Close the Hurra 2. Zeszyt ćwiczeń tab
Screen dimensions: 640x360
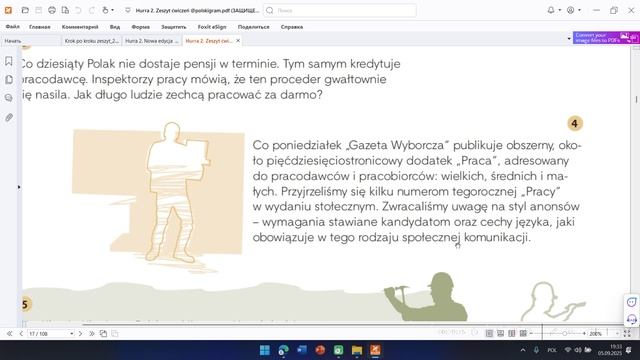pos(238,40)
